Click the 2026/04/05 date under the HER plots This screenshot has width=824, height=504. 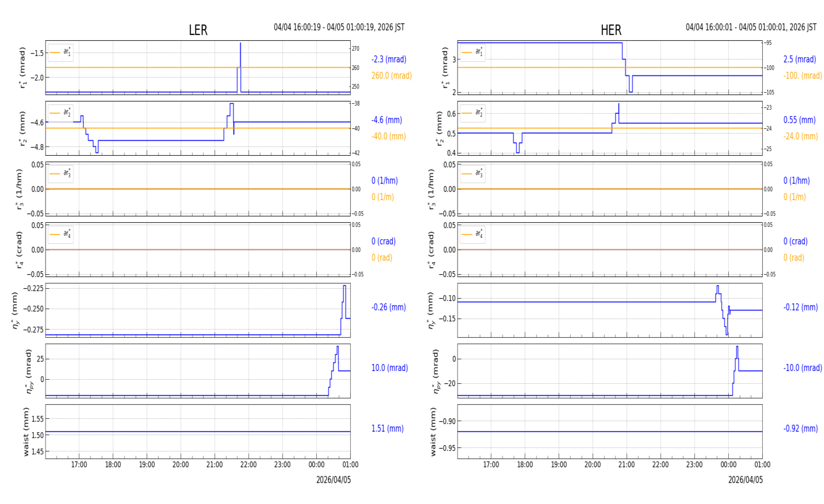(x=745, y=480)
